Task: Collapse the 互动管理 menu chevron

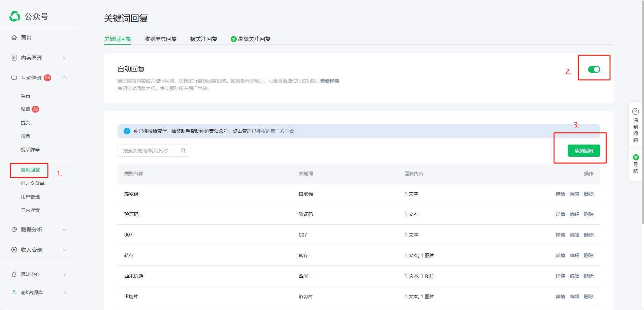Action: pos(65,78)
